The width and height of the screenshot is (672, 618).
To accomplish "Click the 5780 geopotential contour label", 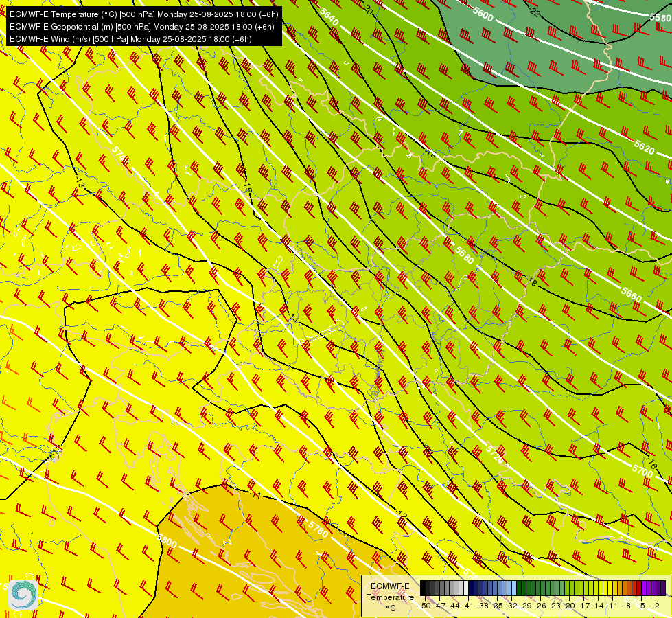I will click(318, 529).
